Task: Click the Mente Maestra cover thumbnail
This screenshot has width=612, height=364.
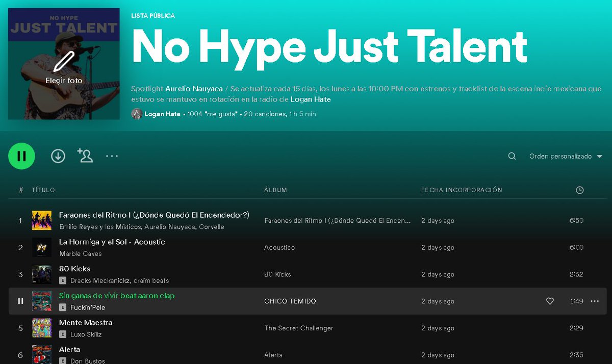Action: [x=42, y=328]
